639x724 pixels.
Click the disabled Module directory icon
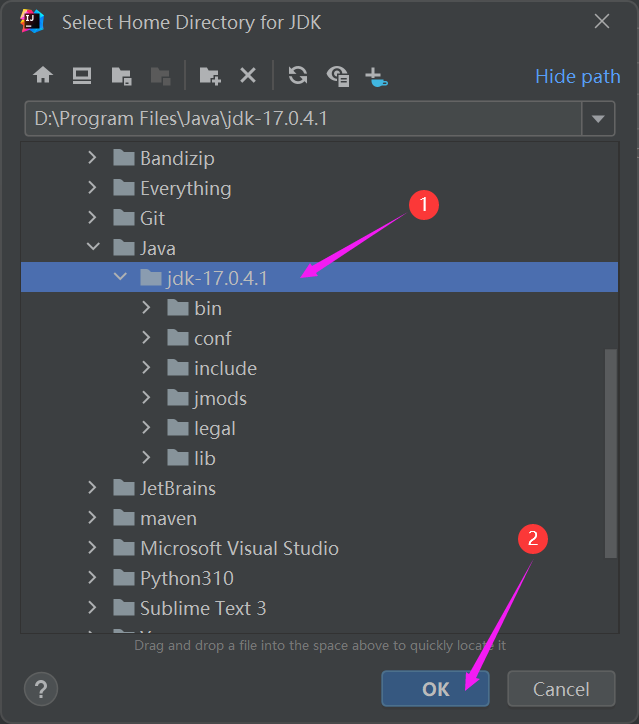pos(161,76)
